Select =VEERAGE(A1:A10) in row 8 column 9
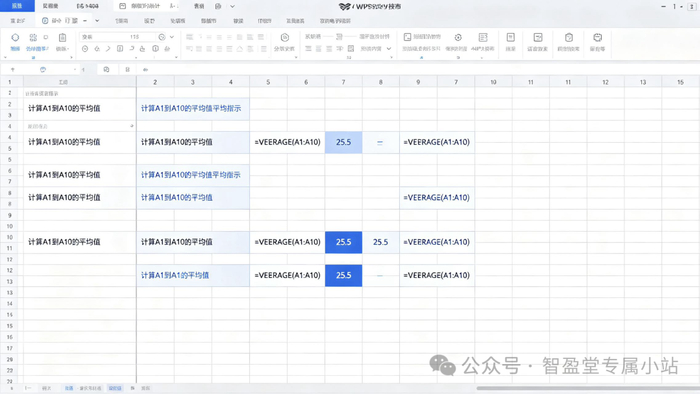Viewport: 700px width, 394px height. 437,198
